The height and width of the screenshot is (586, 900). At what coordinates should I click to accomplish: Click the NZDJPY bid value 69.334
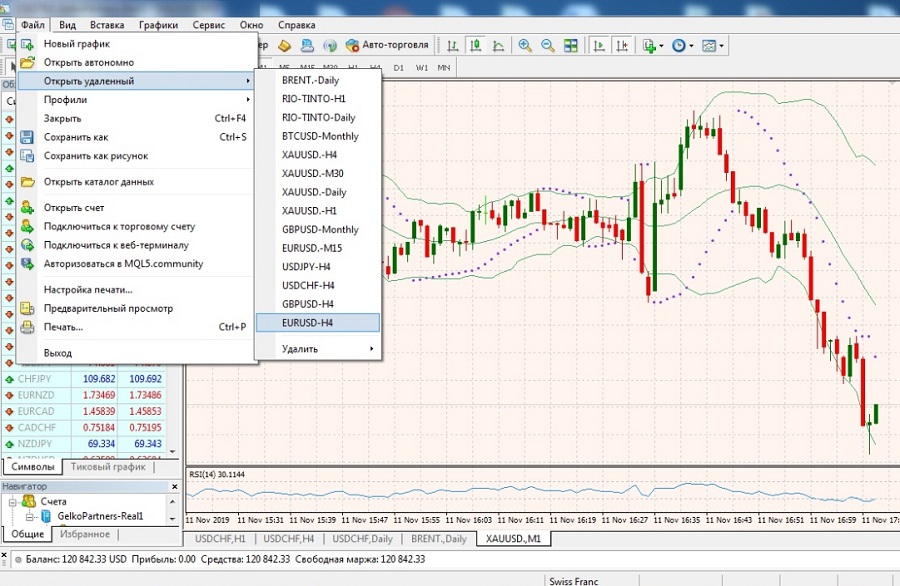point(101,444)
